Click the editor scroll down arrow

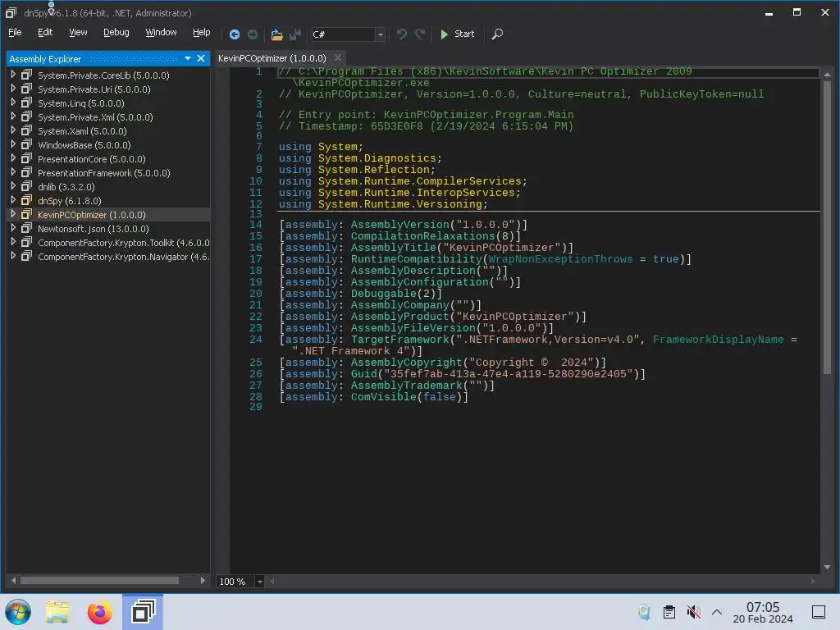827,567
